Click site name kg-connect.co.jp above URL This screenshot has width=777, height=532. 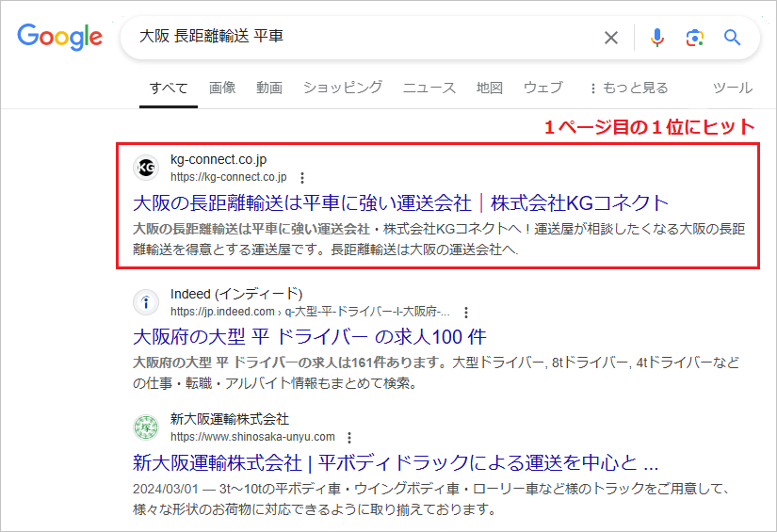tap(219, 159)
